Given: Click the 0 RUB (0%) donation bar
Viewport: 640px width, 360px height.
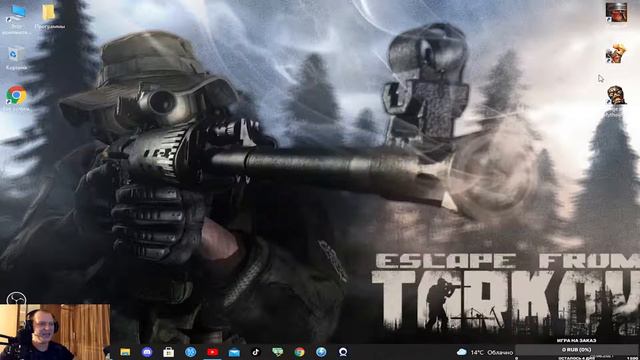Looking at the screenshot, I should coord(576,349).
